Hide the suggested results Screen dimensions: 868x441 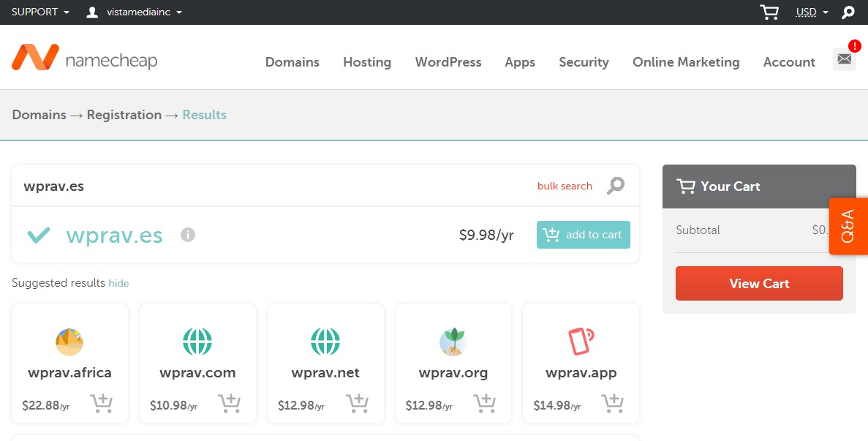(118, 283)
